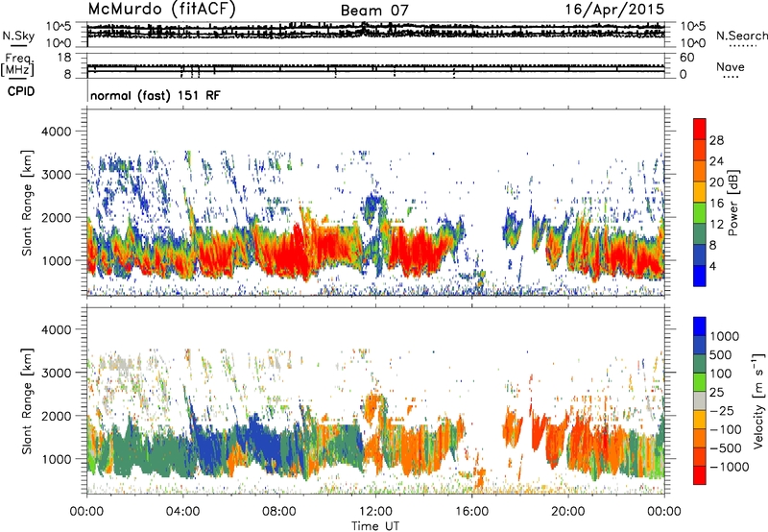Click the solid line sample under N.Sky
Image resolution: width=768 pixels, height=532 pixels.
tap(18, 46)
